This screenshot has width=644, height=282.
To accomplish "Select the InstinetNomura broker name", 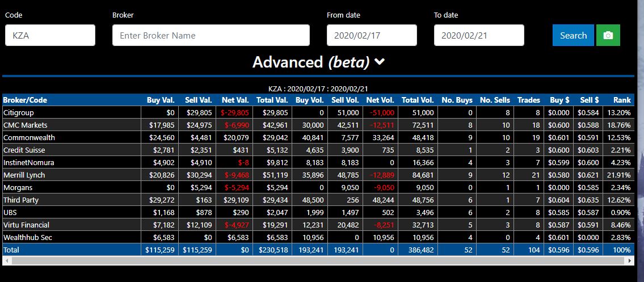I will [x=28, y=162].
